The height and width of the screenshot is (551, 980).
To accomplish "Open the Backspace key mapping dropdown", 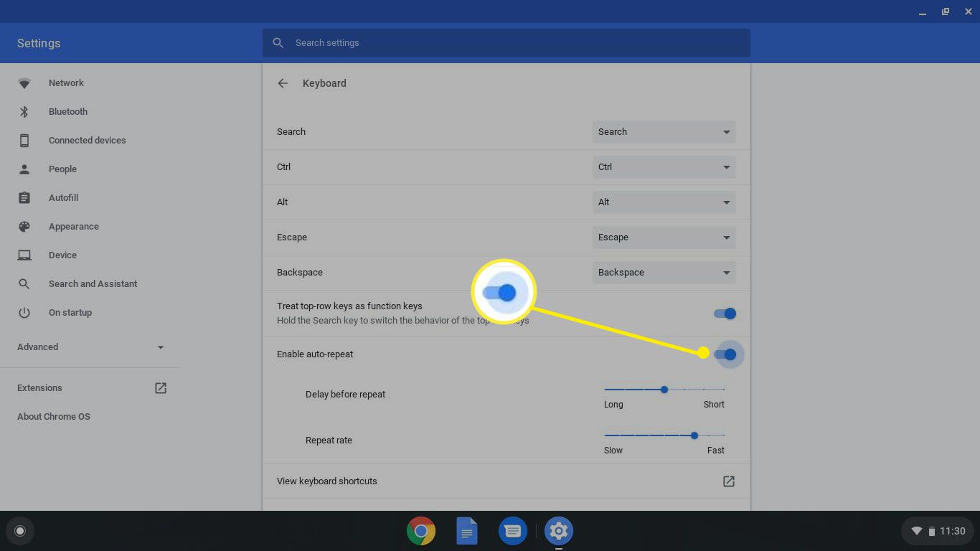I will [x=664, y=273].
